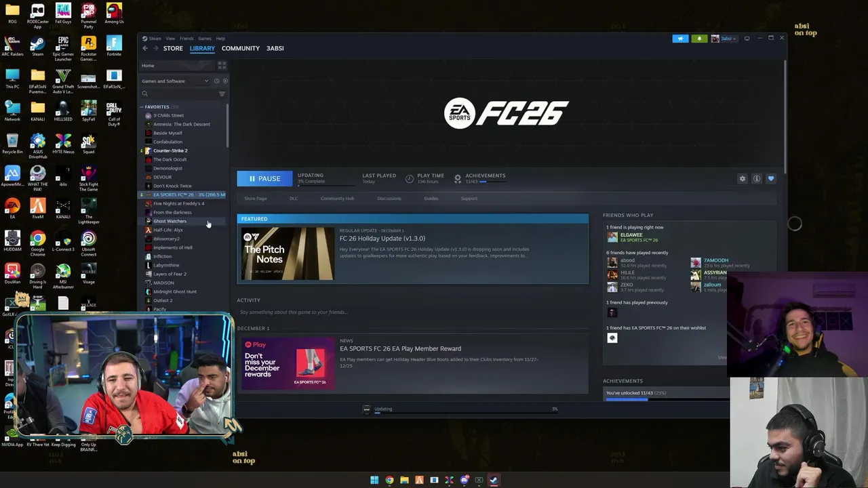This screenshot has width=868, height=488.
Task: Go back with the Steam back arrow
Action: (x=144, y=48)
